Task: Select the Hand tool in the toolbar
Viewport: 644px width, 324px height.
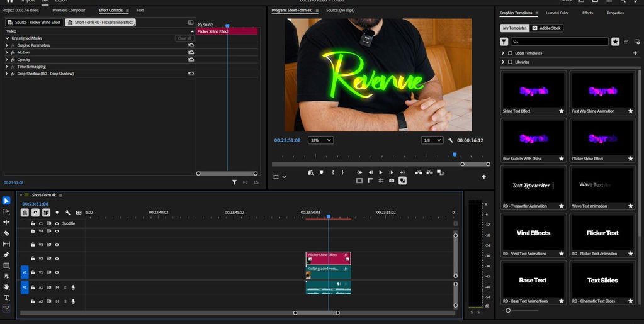Action: [x=6, y=287]
